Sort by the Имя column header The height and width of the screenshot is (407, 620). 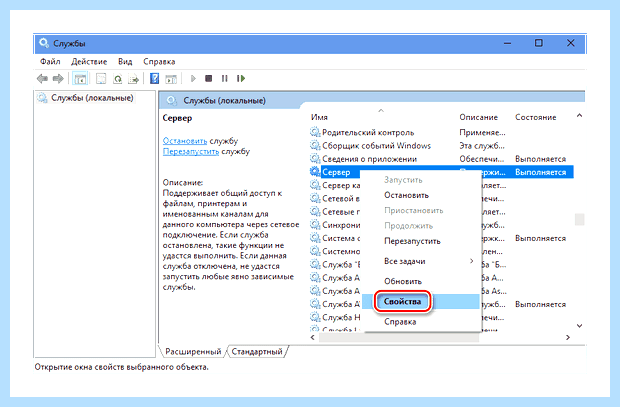pos(319,117)
